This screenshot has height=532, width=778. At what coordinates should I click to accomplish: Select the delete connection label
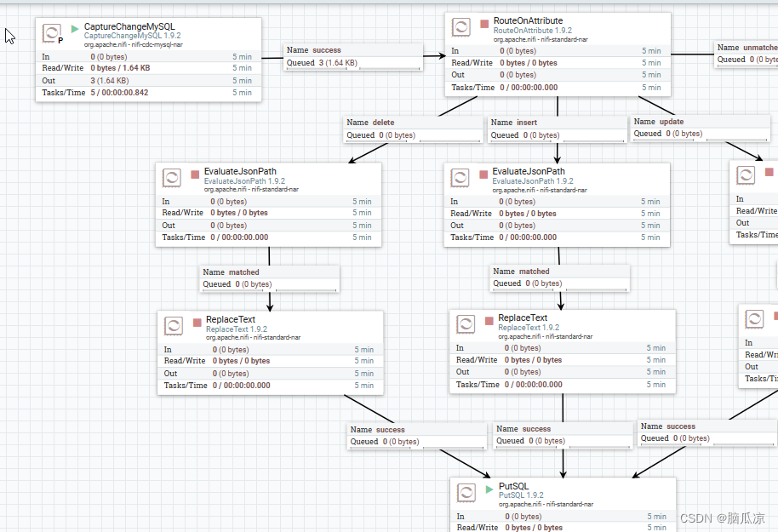tap(414, 129)
